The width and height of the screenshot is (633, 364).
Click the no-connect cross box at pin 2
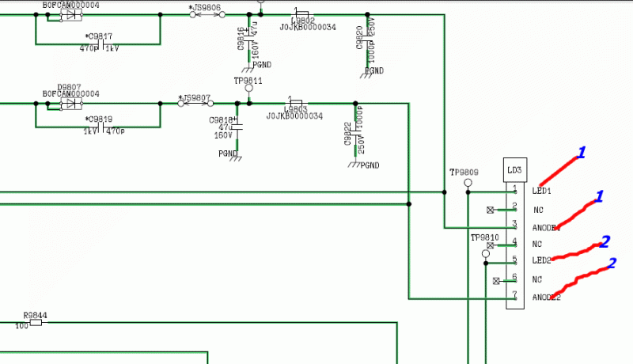(490, 210)
